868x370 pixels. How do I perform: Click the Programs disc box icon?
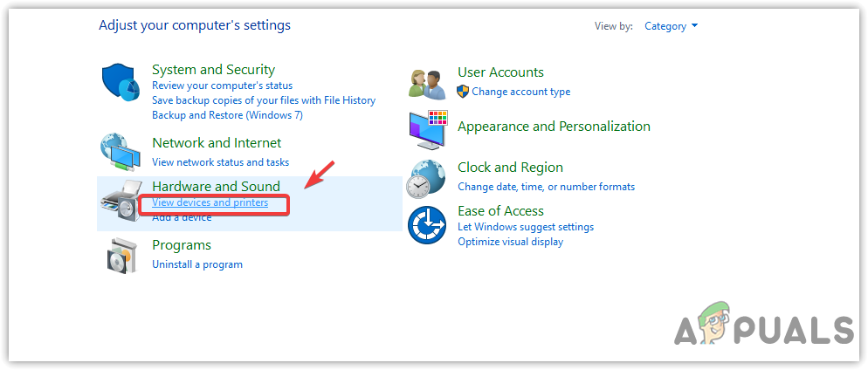(121, 254)
